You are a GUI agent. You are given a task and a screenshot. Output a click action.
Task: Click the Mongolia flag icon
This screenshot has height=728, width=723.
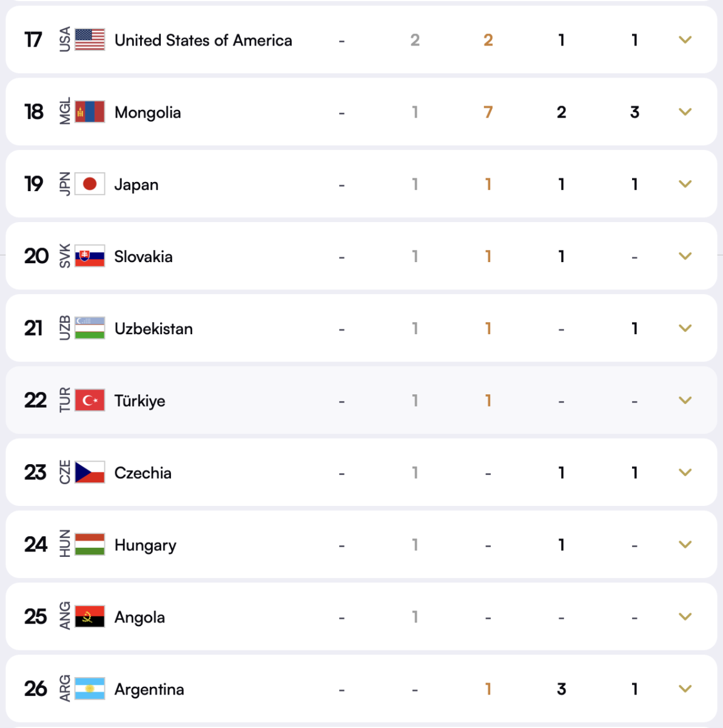click(91, 112)
